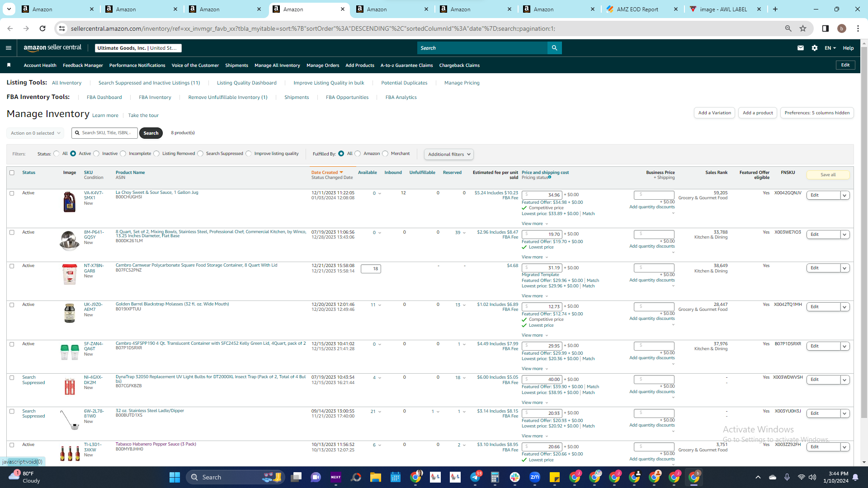Open Edit dropdown arrow for Golden Barrel Molasses row

click(844, 307)
